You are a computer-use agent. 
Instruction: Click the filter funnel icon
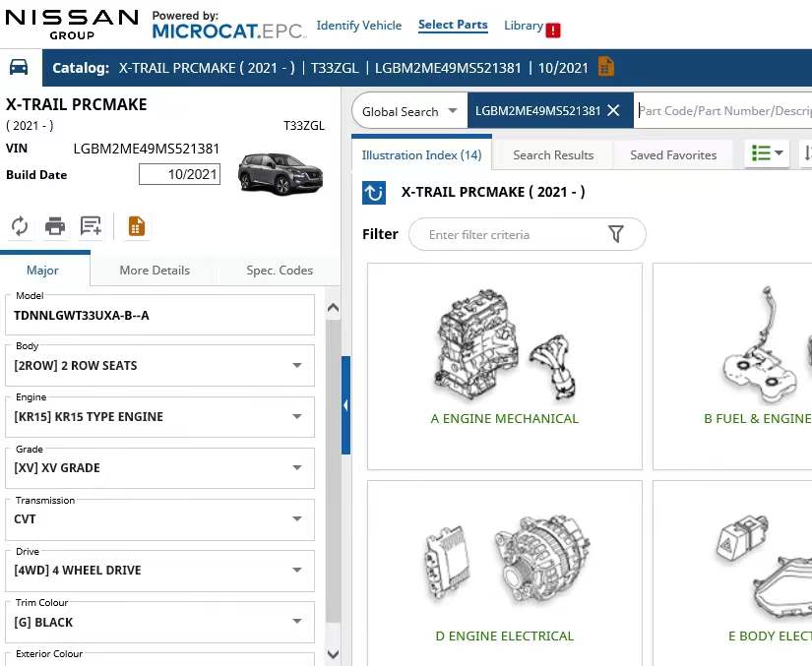click(x=617, y=234)
